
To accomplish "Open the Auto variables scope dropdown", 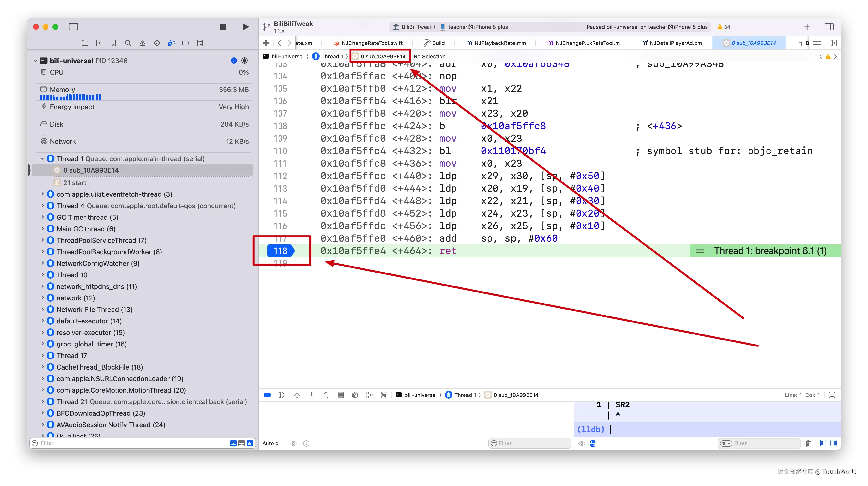I will (271, 443).
